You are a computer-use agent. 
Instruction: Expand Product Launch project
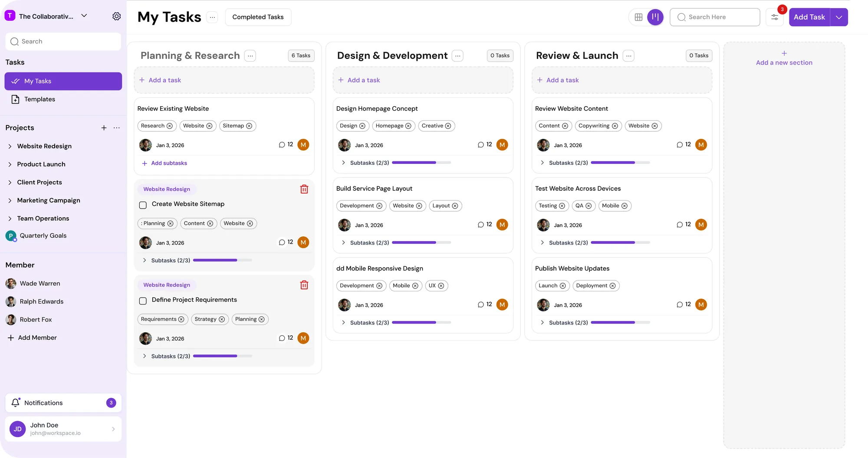pyautogui.click(x=10, y=164)
